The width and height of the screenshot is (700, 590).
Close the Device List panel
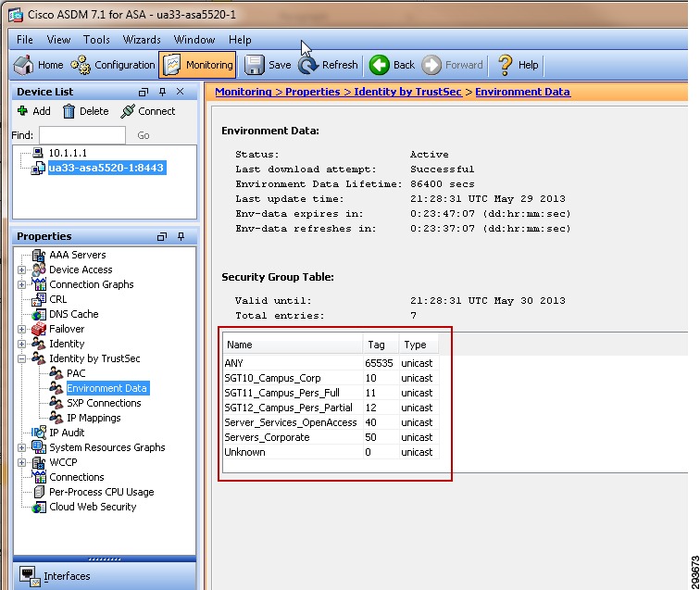click(x=181, y=92)
